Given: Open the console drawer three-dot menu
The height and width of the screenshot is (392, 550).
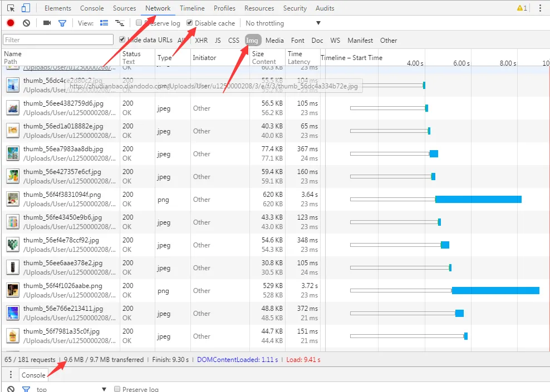Looking at the screenshot, I should point(11,375).
